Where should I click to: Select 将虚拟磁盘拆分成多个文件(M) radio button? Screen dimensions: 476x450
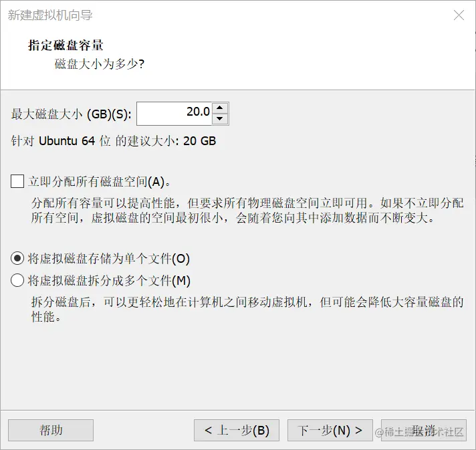point(17,280)
